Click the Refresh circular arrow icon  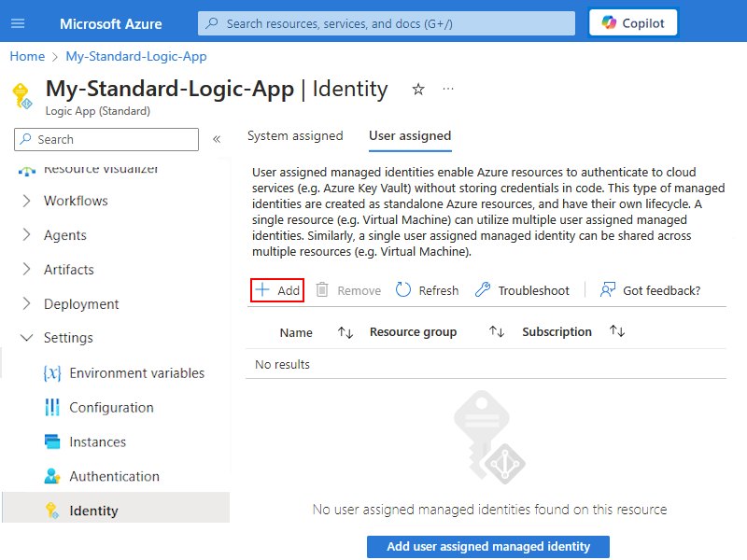pyautogui.click(x=403, y=289)
